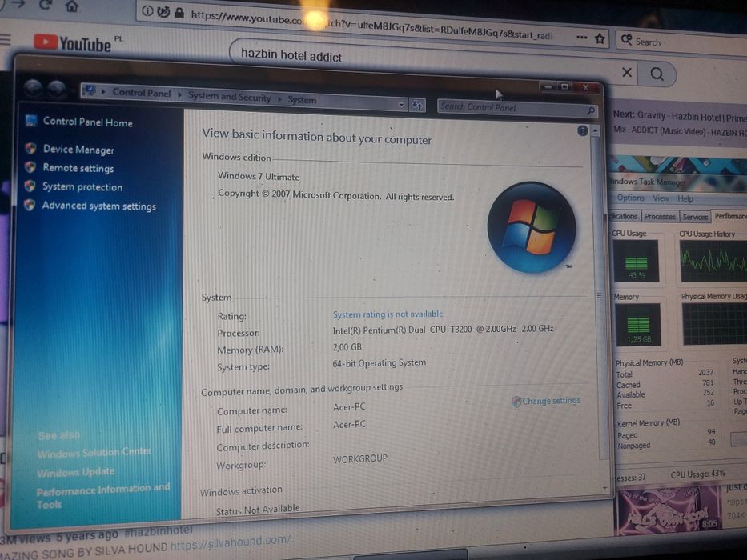
Task: Open Windows Update under See also
Action: (76, 472)
